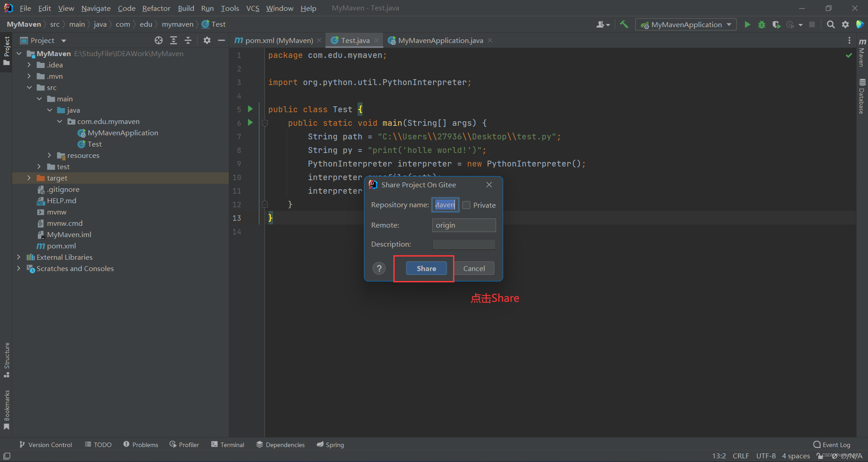Click the help question mark in dialog
Screen dimensions: 868x462
(379, 268)
